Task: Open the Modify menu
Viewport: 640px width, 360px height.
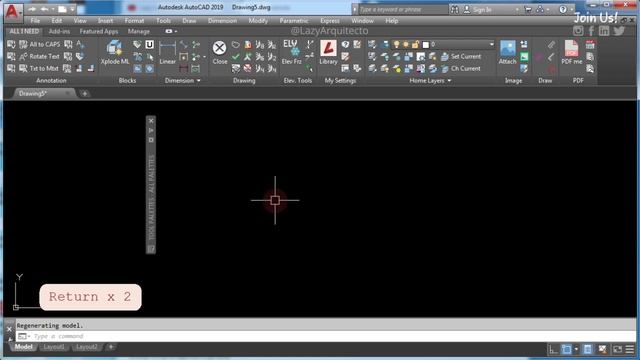Action: click(258, 20)
